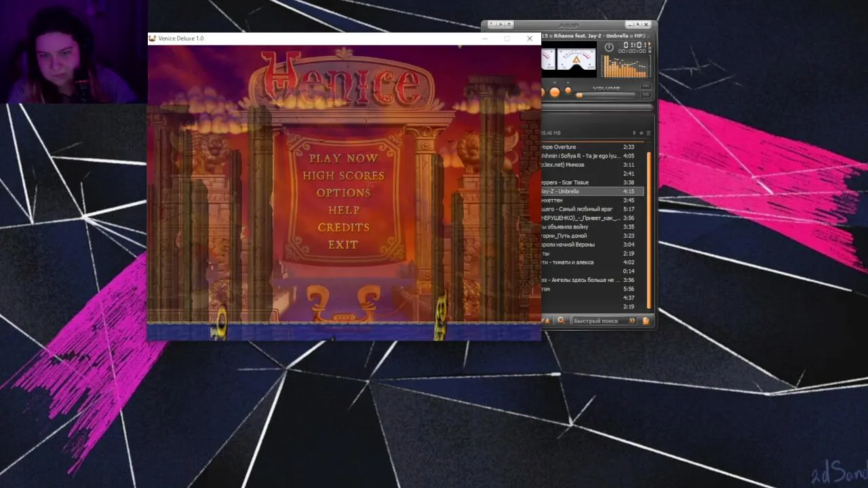Select the 'Мимоза' track in playlist

coord(593,165)
